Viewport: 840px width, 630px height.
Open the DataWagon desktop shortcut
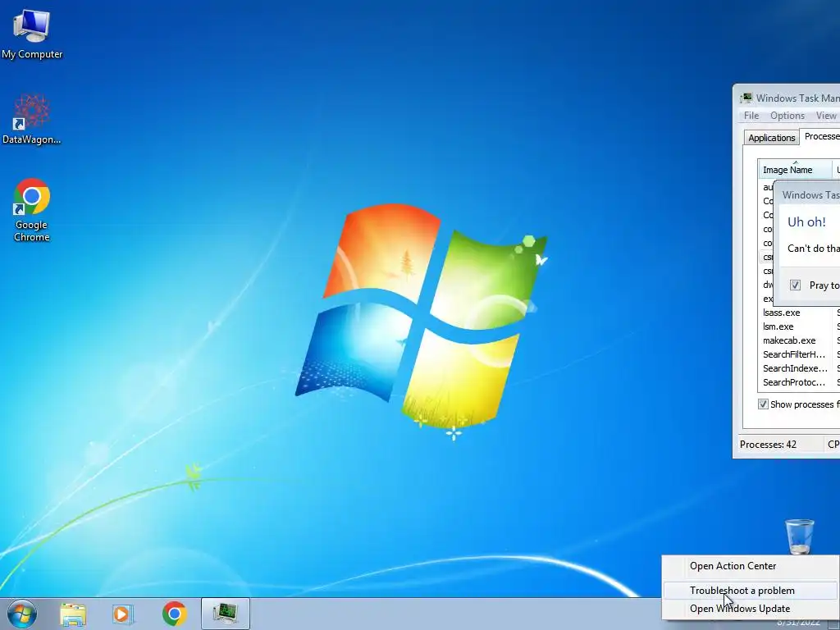[32, 119]
